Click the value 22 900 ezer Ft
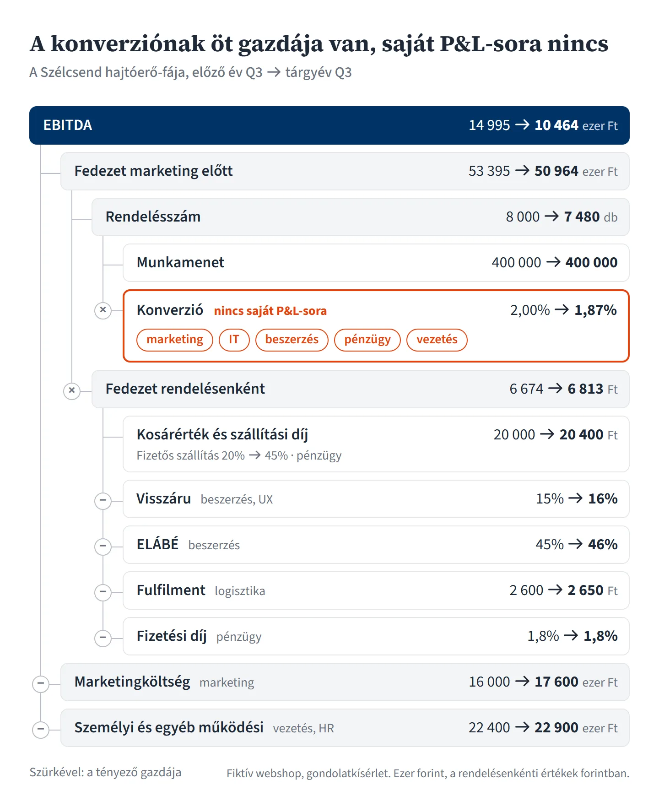Screen dimensions: 659x812 click(576, 728)
